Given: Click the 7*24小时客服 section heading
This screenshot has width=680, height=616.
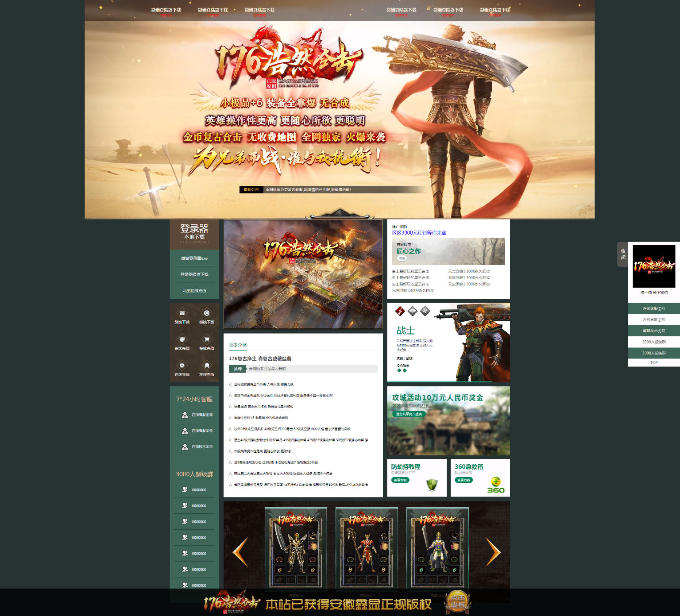Looking at the screenshot, I should (194, 399).
